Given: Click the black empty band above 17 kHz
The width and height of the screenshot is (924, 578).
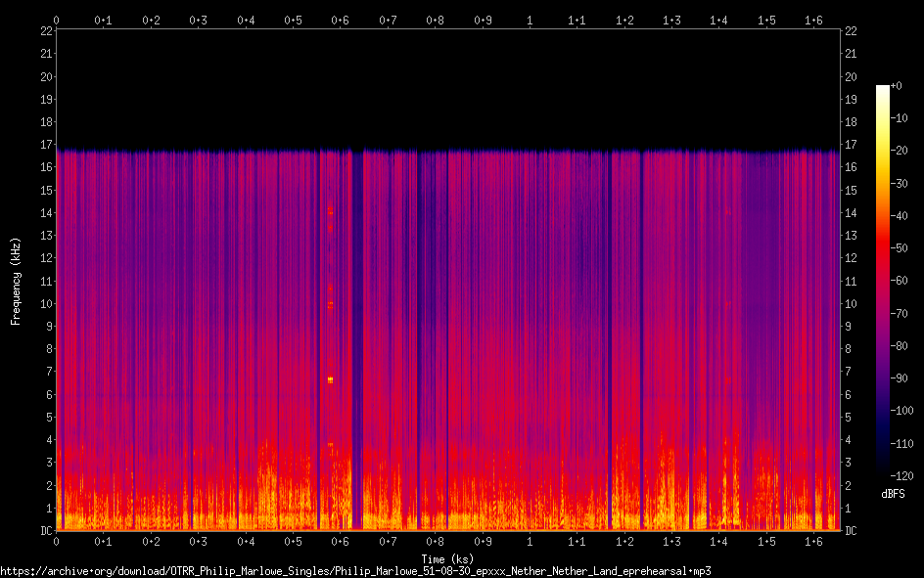Looking at the screenshot, I should click(x=447, y=88).
